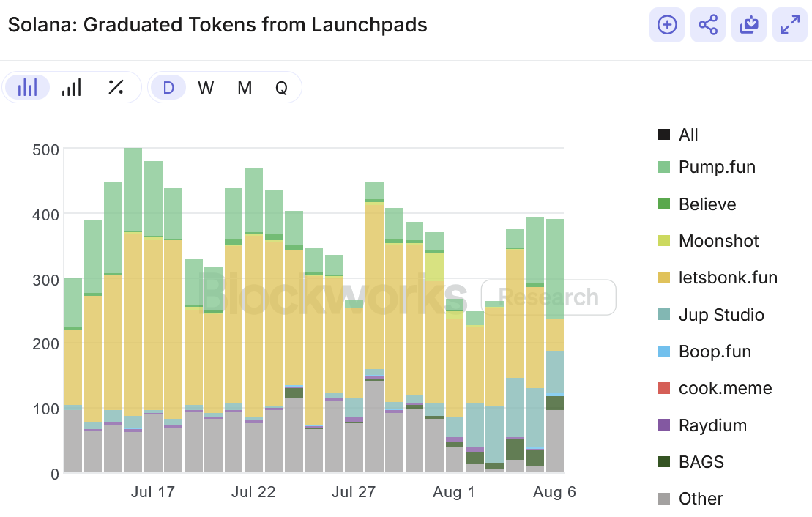Select monthly (M) timeframe
The image size is (812, 517).
click(245, 88)
